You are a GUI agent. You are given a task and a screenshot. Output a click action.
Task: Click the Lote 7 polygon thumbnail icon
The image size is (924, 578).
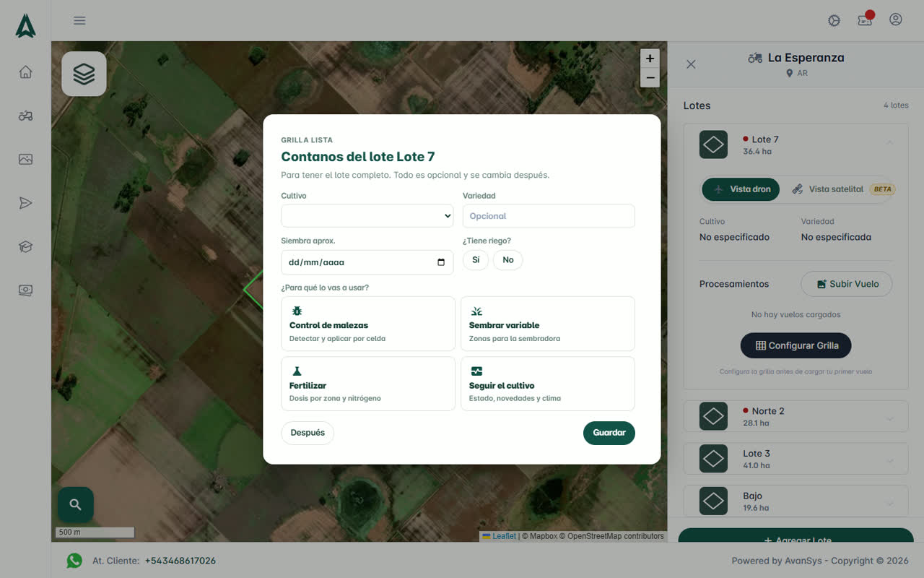coord(713,144)
